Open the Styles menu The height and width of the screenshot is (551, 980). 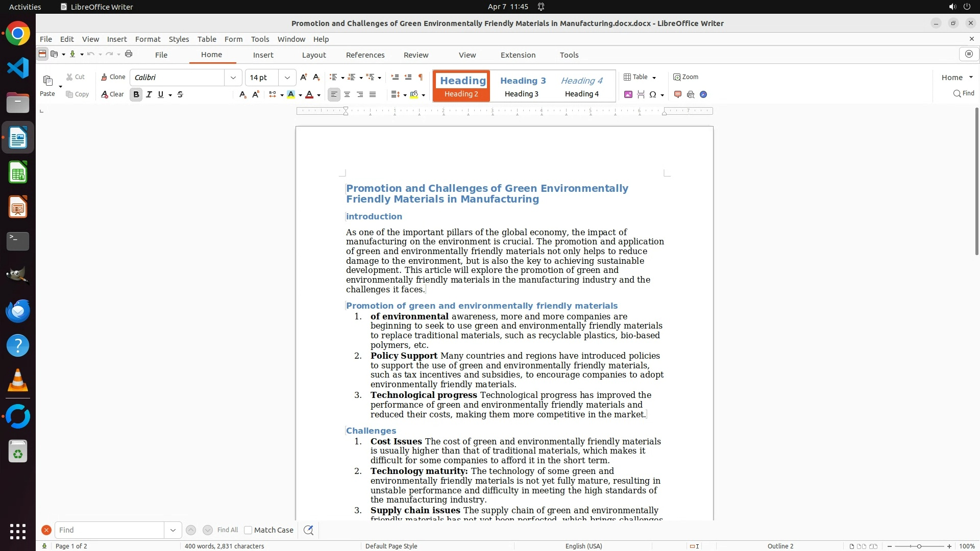(179, 39)
